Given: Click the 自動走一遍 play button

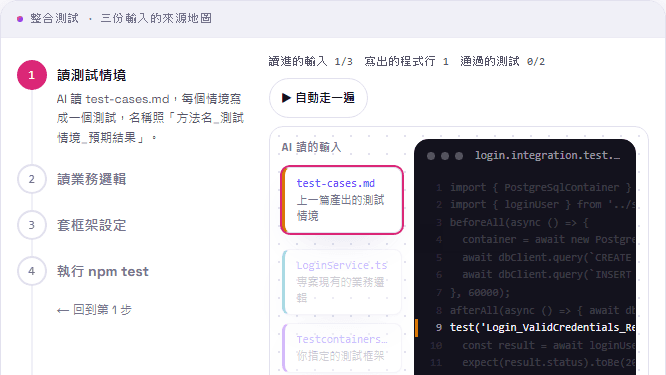Looking at the screenshot, I should [318, 98].
